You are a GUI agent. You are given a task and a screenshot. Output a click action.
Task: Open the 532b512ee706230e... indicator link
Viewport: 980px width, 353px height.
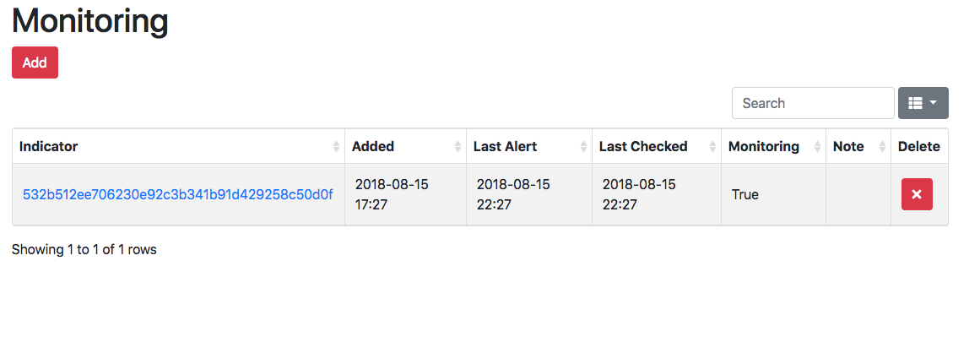click(177, 194)
